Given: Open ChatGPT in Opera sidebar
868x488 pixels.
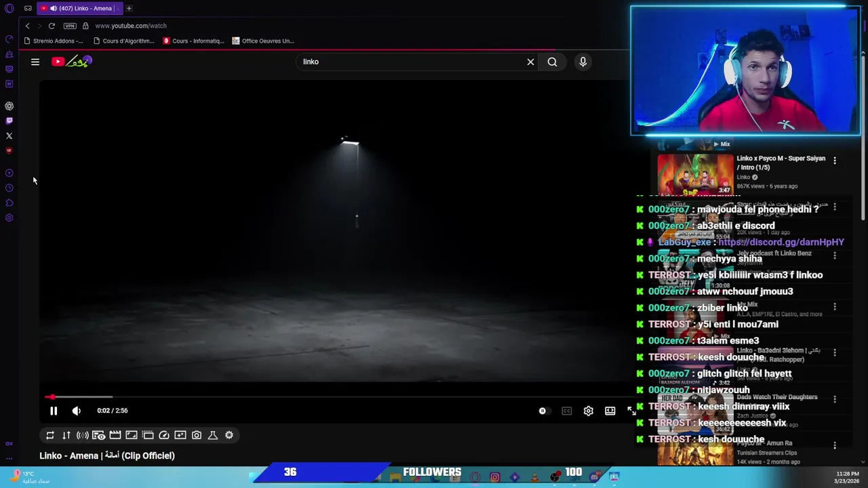Looking at the screenshot, I should [9, 106].
